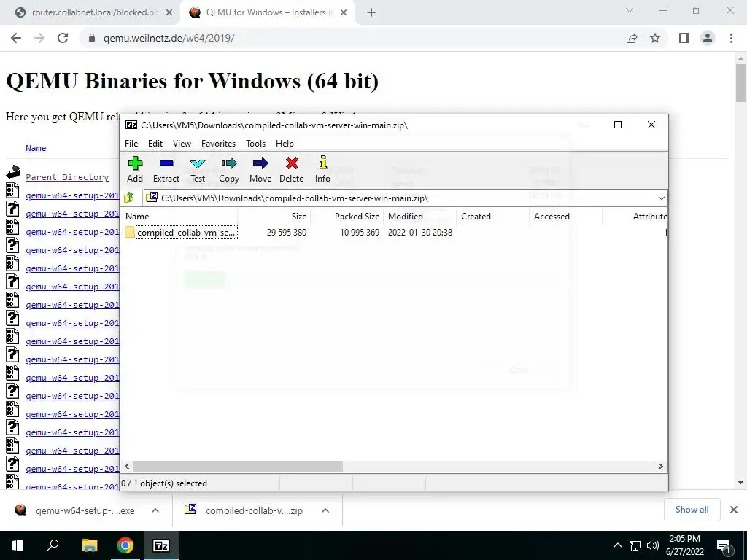Sort the web listing by Name link

(36, 148)
